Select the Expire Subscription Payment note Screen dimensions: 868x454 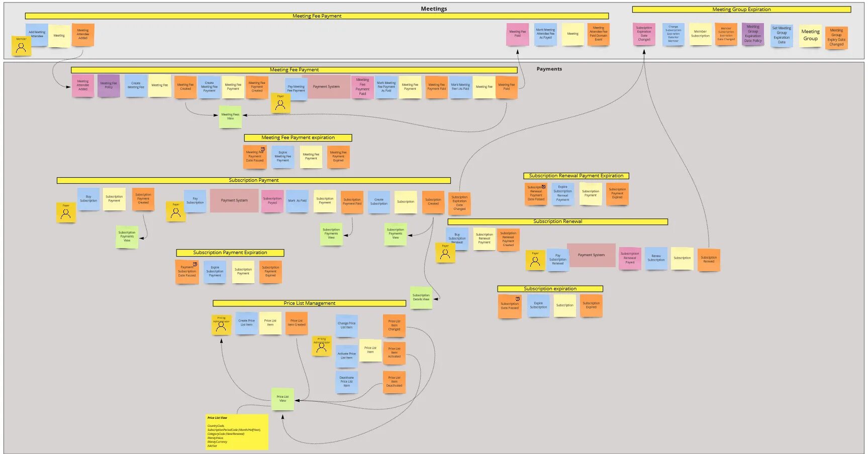point(215,272)
